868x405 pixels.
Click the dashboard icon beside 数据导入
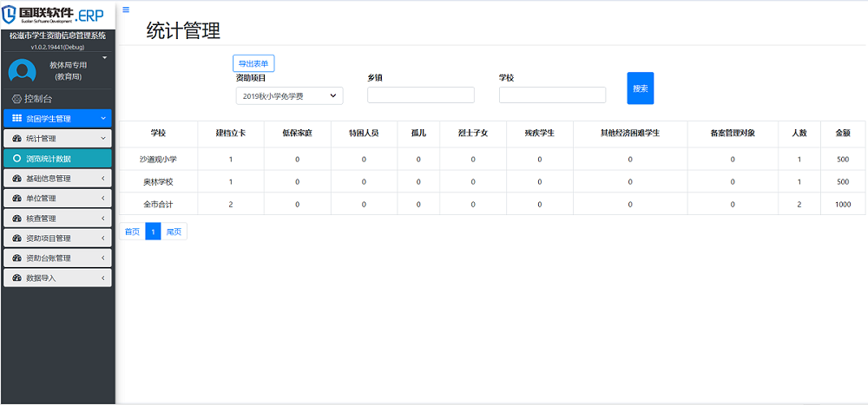click(x=16, y=278)
